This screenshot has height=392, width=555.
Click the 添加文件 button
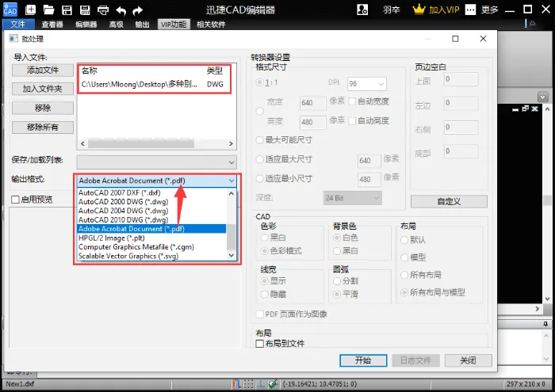(43, 70)
